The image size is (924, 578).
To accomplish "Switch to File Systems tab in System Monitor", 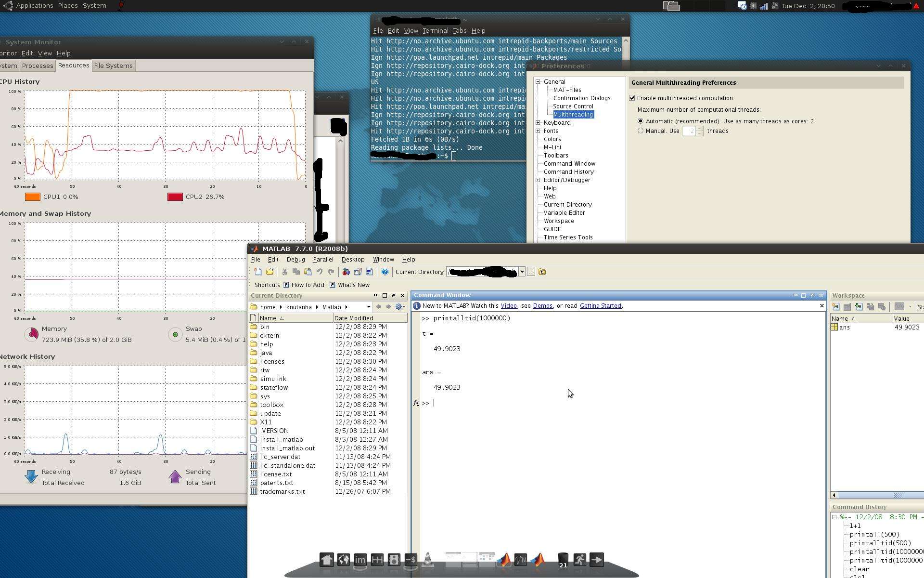I will (113, 66).
